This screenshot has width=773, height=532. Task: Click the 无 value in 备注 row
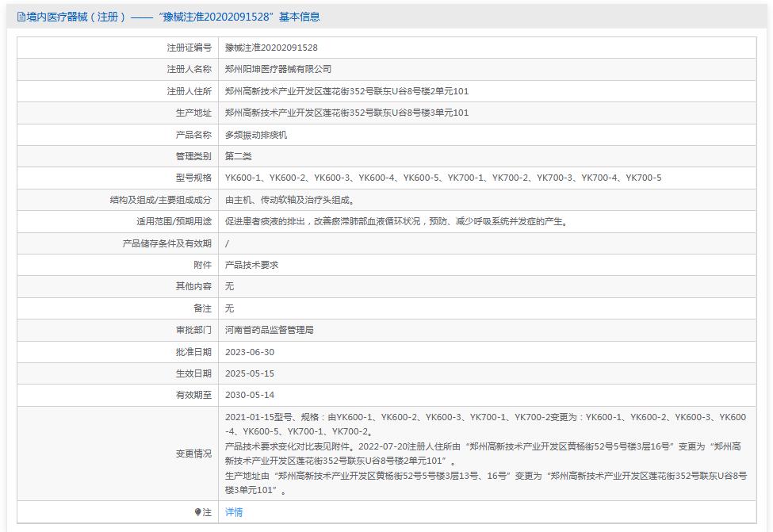coord(229,308)
